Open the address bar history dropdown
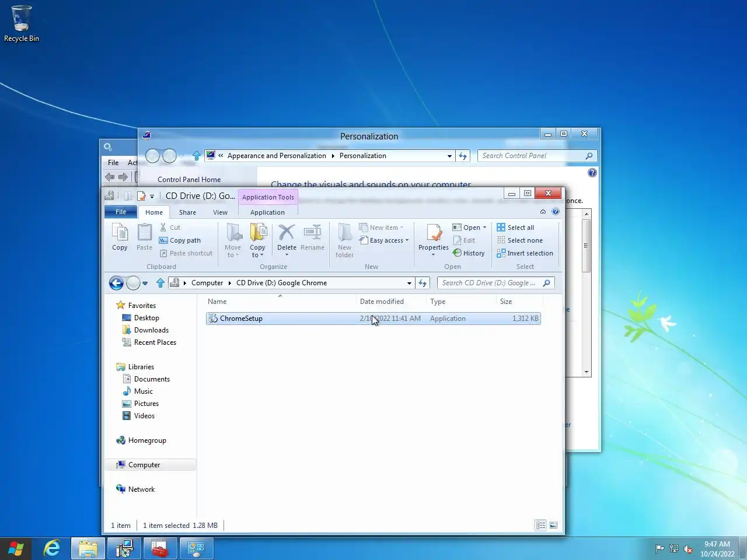747x560 pixels. 409,283
